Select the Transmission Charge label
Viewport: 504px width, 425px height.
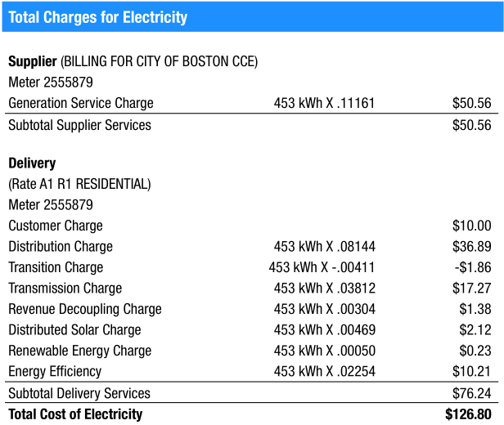(65, 289)
